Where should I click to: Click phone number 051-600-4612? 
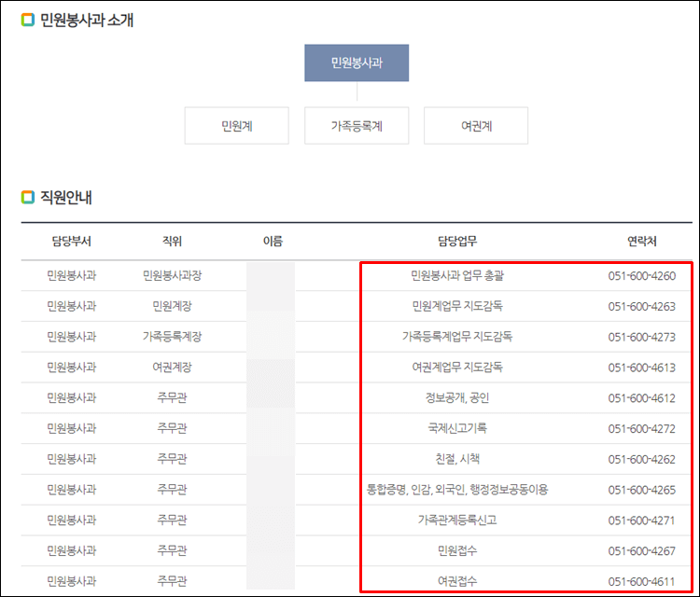642,398
